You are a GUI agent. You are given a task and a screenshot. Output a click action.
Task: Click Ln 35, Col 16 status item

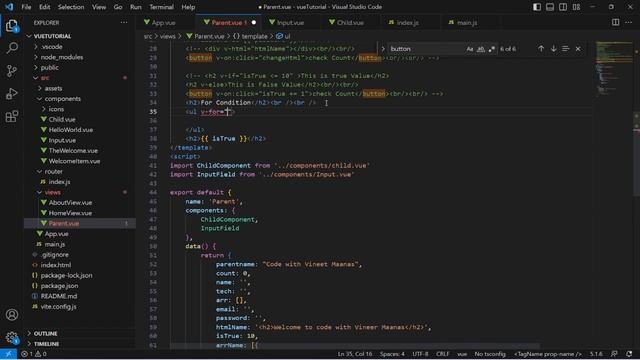pyautogui.click(x=355, y=354)
